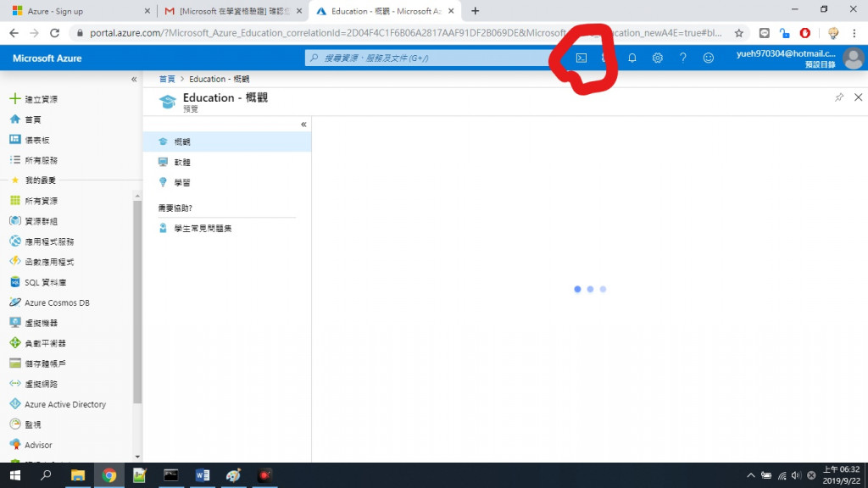Click the blue lock extension icon
Screen dimensions: 868x488
pyautogui.click(x=784, y=33)
